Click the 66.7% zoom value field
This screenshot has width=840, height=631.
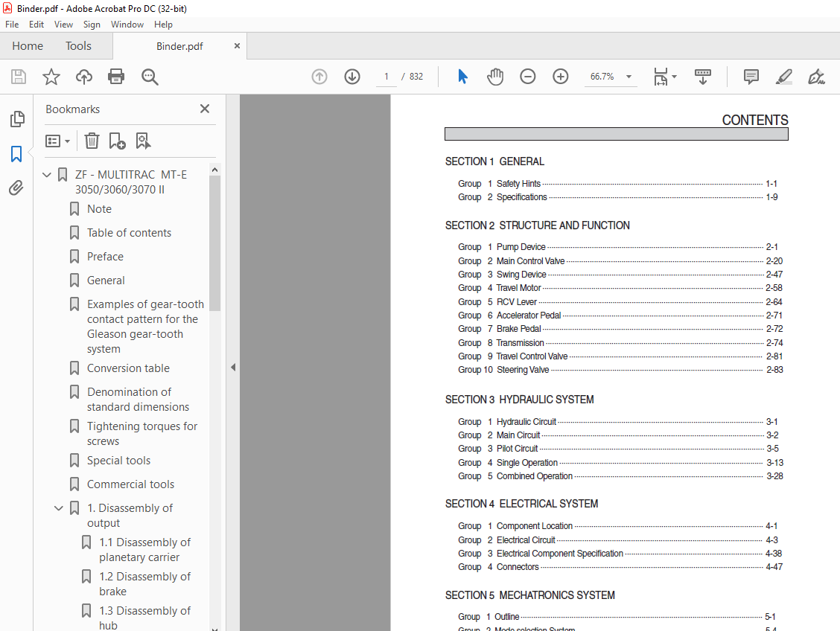pyautogui.click(x=602, y=77)
